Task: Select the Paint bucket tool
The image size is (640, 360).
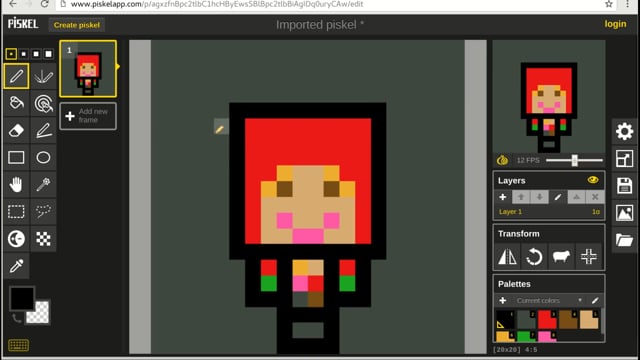Action: click(x=16, y=103)
